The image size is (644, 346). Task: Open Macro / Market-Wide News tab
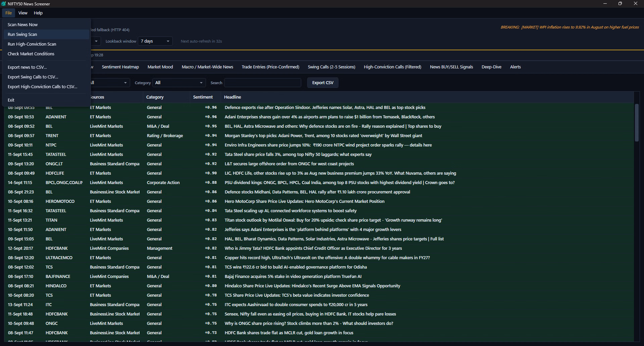click(207, 67)
